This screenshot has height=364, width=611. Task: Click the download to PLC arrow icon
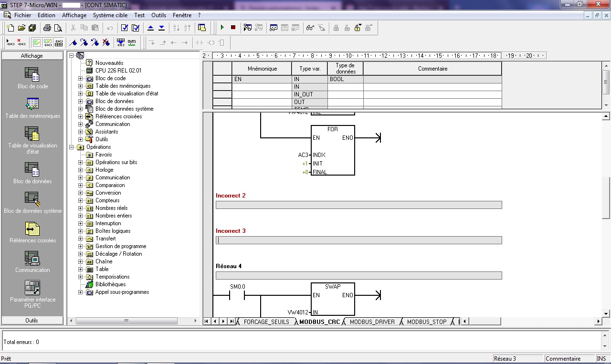click(x=161, y=28)
